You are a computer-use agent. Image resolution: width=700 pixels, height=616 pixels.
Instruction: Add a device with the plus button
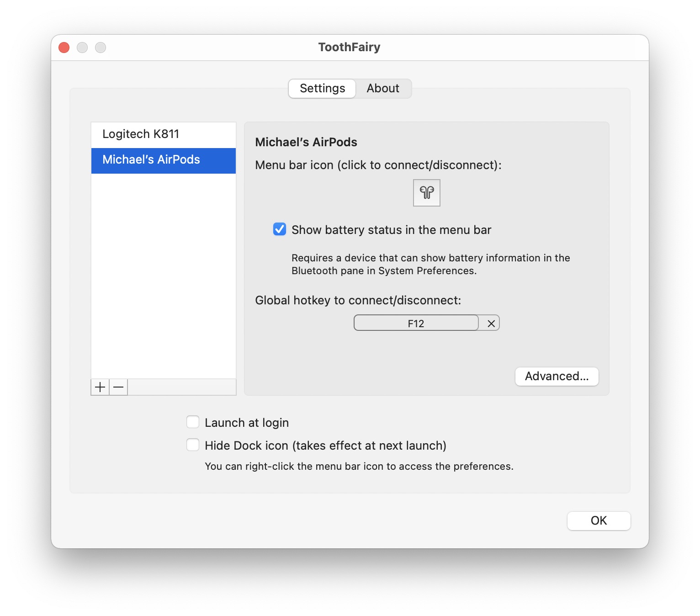(100, 388)
